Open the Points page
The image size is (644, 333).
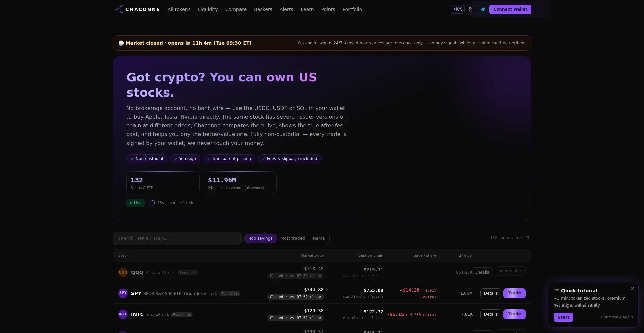pos(328,9)
